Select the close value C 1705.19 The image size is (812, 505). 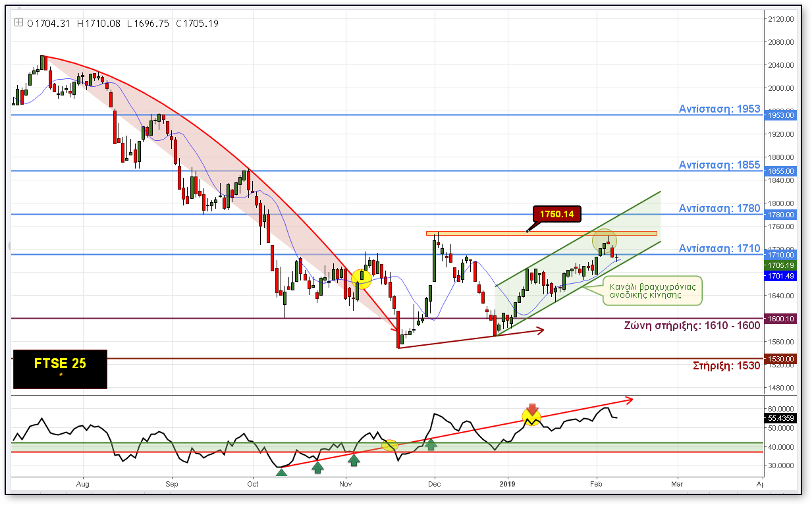coord(197,23)
